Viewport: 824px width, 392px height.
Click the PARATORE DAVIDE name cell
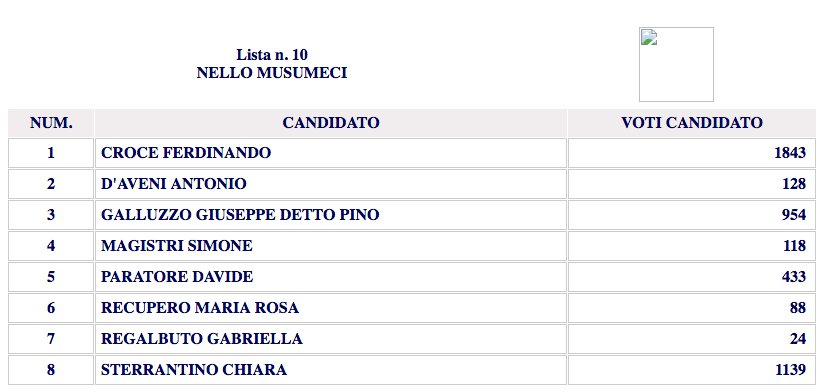(x=331, y=277)
